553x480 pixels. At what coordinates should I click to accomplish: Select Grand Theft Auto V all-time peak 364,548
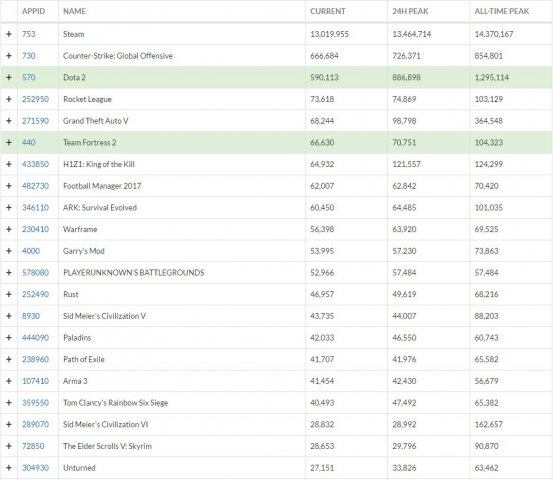point(488,121)
